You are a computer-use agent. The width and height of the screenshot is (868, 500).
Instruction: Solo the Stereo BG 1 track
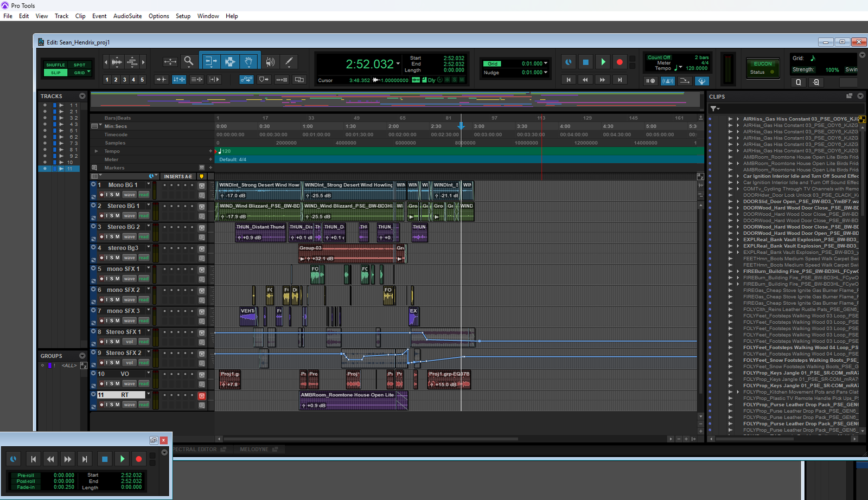click(x=112, y=216)
